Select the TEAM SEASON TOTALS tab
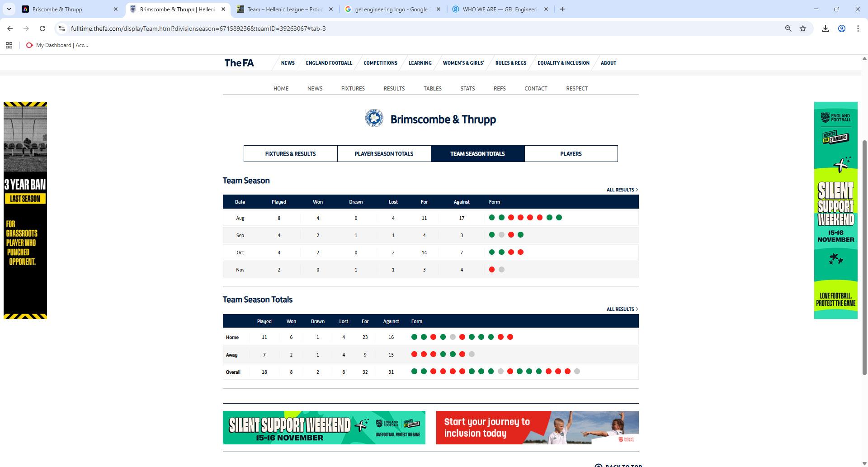This screenshot has height=467, width=868. 477,154
